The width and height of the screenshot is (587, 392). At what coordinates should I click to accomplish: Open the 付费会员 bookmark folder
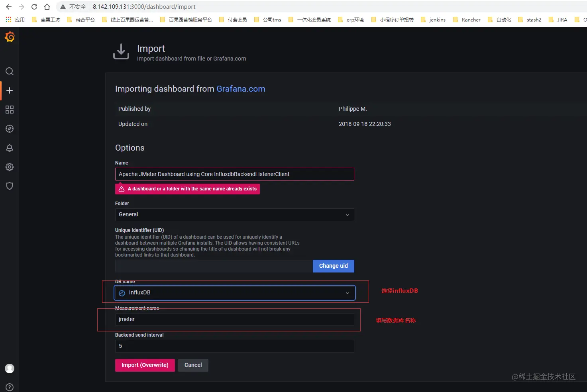[233, 20]
